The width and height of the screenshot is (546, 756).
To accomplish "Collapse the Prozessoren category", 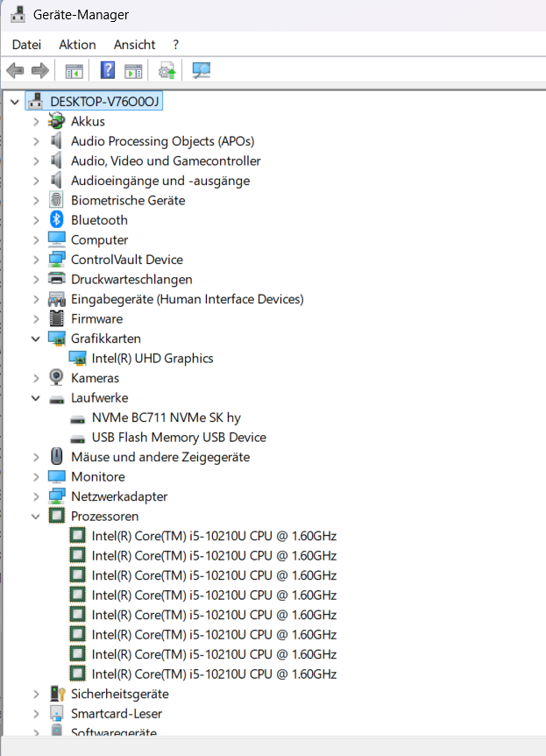I will click(x=36, y=516).
